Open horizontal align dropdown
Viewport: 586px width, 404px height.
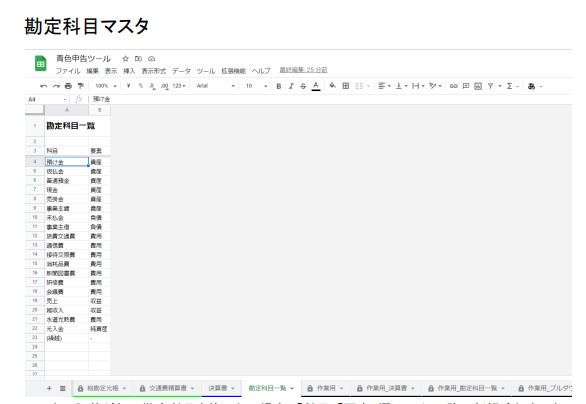tap(384, 86)
